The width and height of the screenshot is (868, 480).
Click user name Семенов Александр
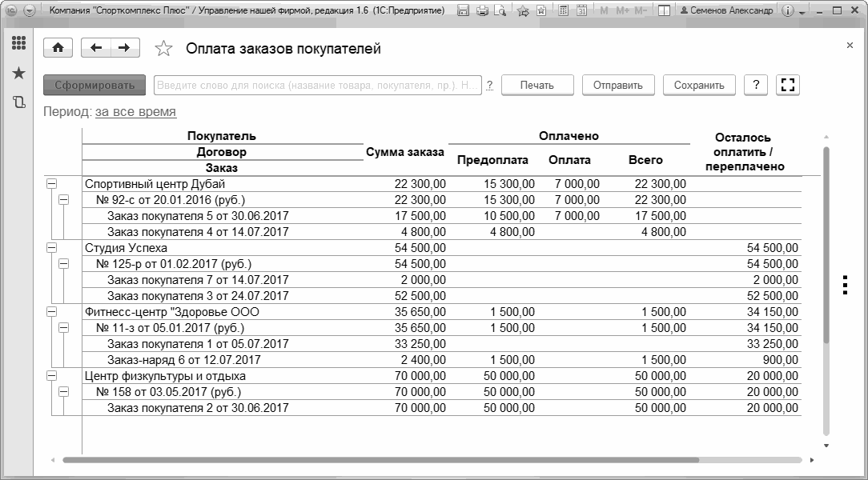(726, 10)
